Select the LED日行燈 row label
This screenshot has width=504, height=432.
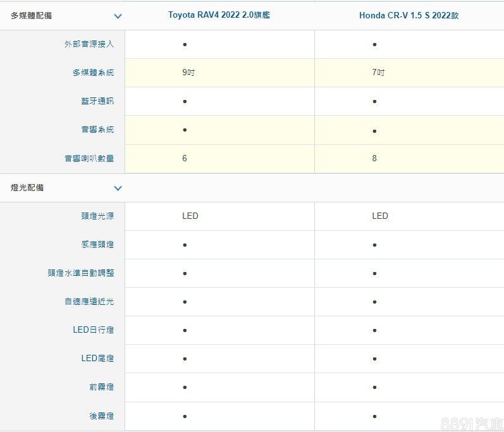pos(94,330)
